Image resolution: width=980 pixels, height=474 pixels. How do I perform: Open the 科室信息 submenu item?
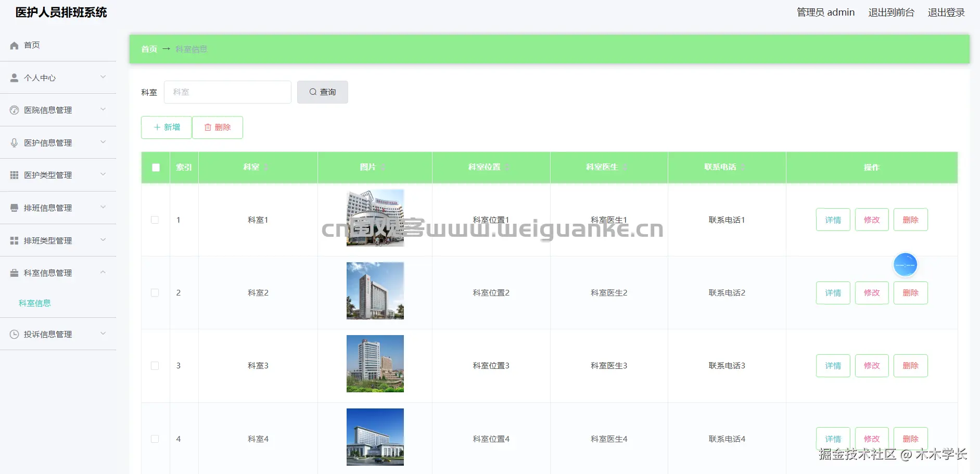(35, 303)
